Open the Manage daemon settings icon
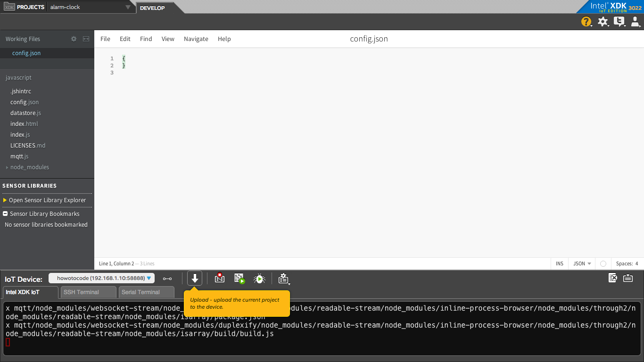644x362 pixels. [283, 279]
